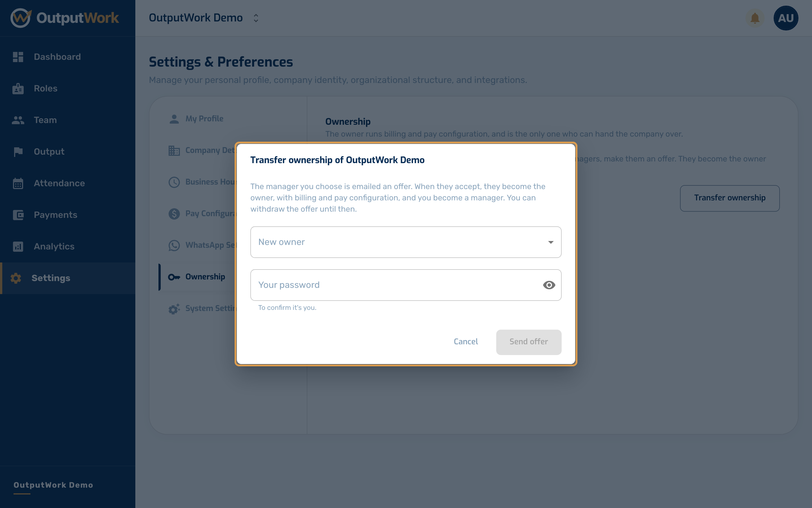Click the Your password field
This screenshot has width=812, height=508.
tap(406, 285)
